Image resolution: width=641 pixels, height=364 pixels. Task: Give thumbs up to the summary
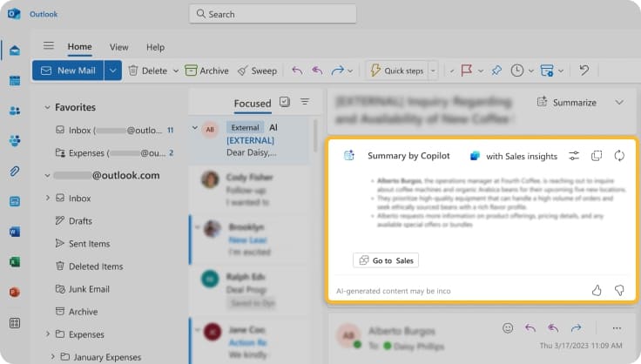[x=597, y=291]
